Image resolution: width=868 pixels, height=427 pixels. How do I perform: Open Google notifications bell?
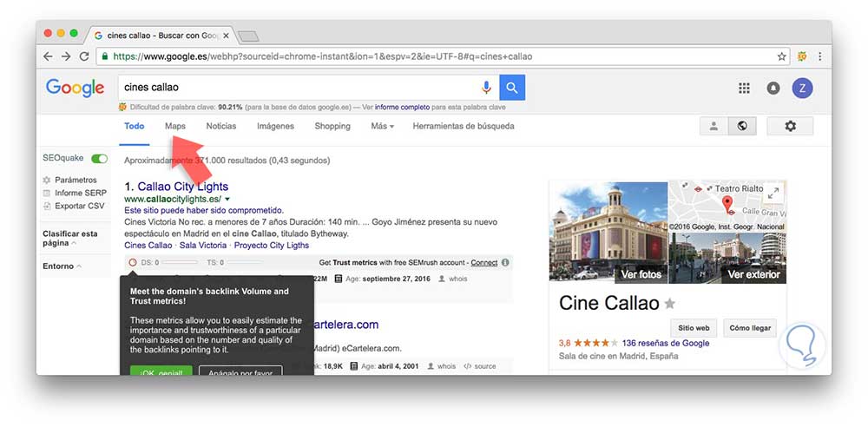(x=773, y=88)
